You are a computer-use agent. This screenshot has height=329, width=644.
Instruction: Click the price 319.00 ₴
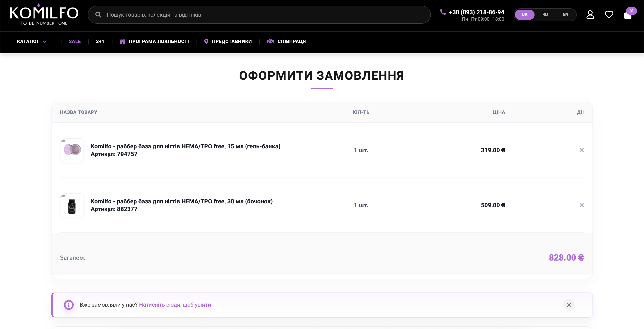click(493, 150)
